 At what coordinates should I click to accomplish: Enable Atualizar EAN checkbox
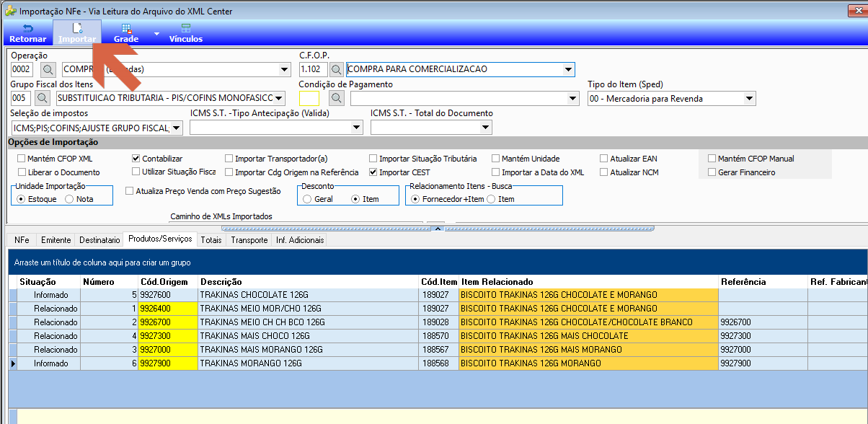[603, 159]
